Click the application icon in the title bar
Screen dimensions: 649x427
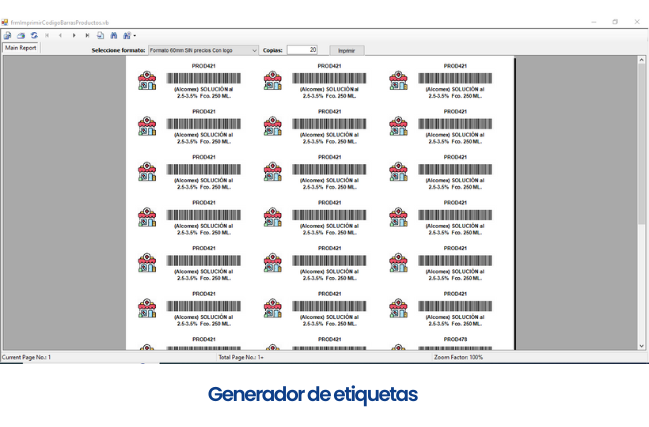[x=5, y=22]
